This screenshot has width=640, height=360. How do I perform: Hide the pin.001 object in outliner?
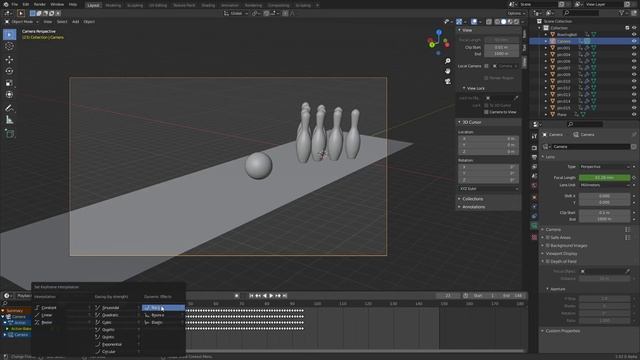(634, 48)
